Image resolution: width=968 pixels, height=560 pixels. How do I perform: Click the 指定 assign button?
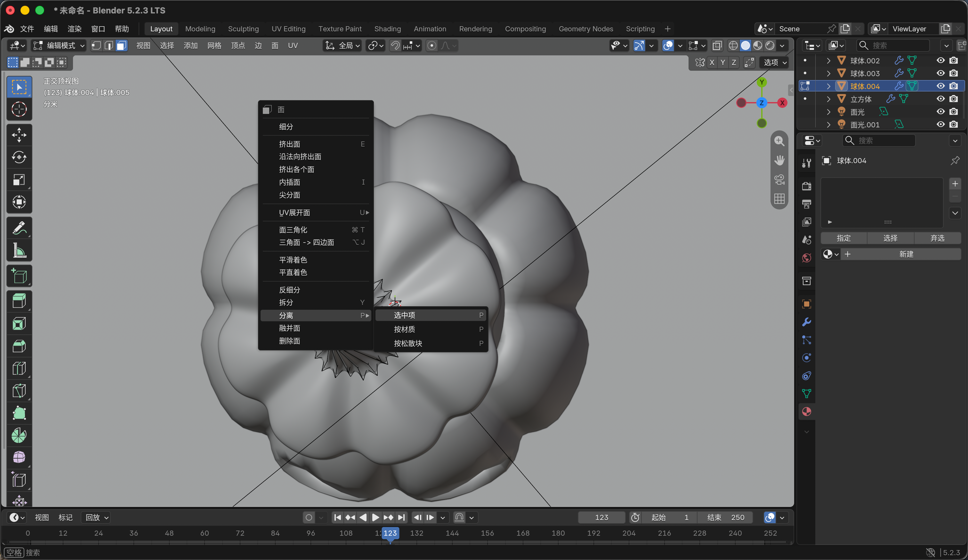click(843, 238)
